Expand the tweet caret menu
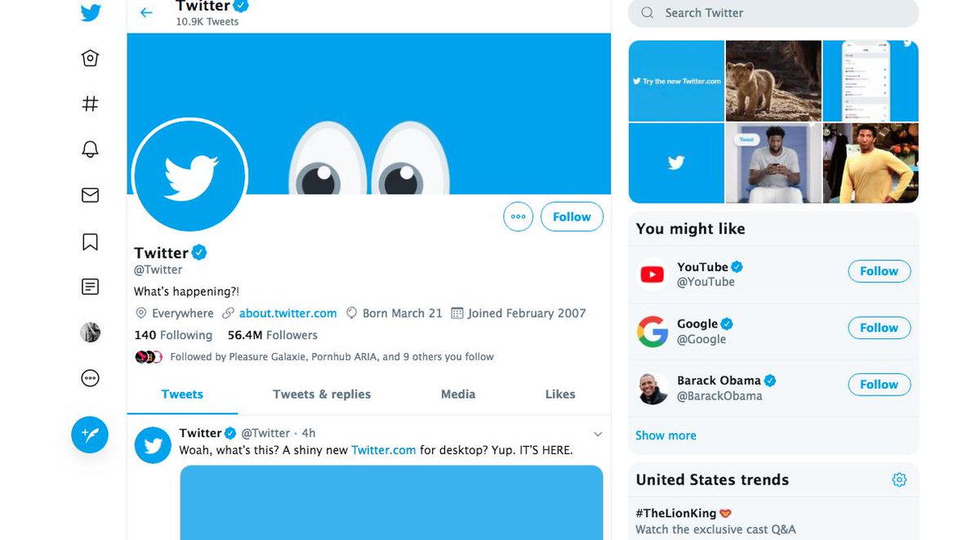Viewport: 980px width, 540px height. pyautogui.click(x=598, y=434)
